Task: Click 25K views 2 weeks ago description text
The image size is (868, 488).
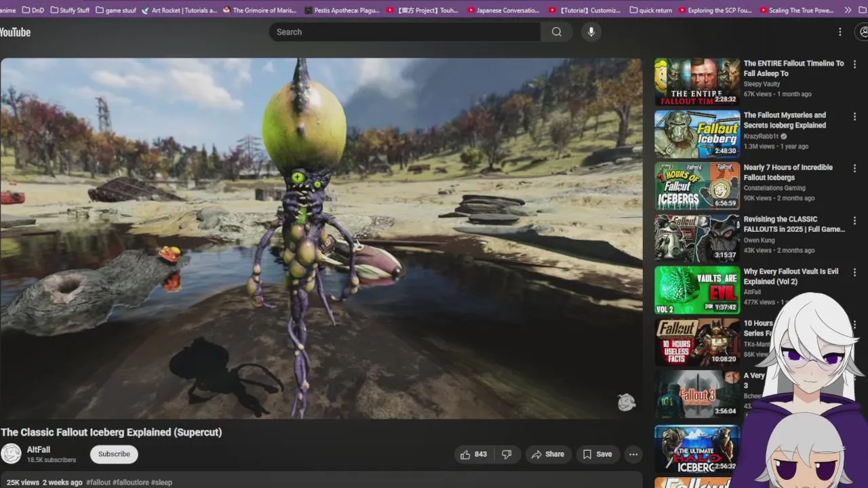Action: [x=44, y=483]
